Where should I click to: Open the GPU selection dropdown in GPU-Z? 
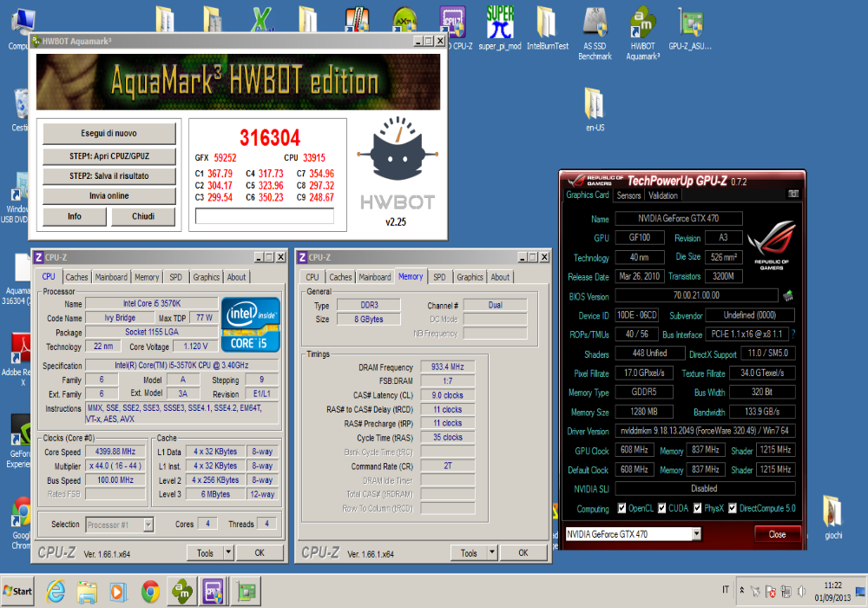[x=696, y=534]
